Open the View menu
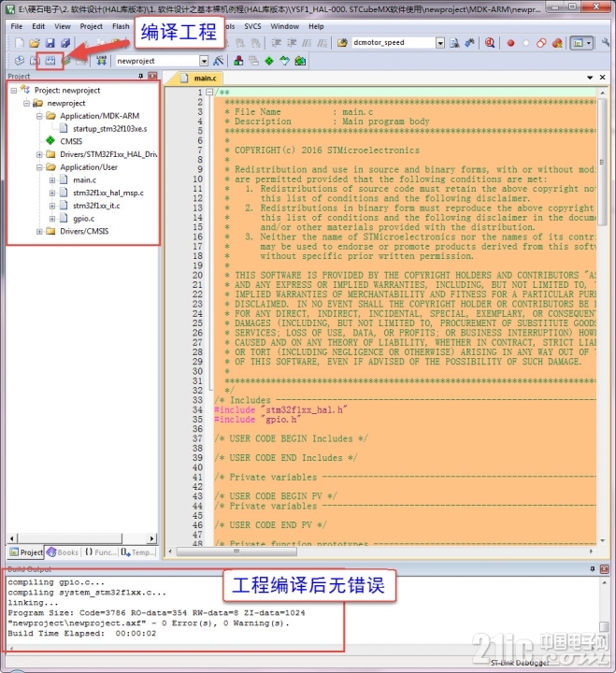Screen dimensions: 616x673 (63, 26)
